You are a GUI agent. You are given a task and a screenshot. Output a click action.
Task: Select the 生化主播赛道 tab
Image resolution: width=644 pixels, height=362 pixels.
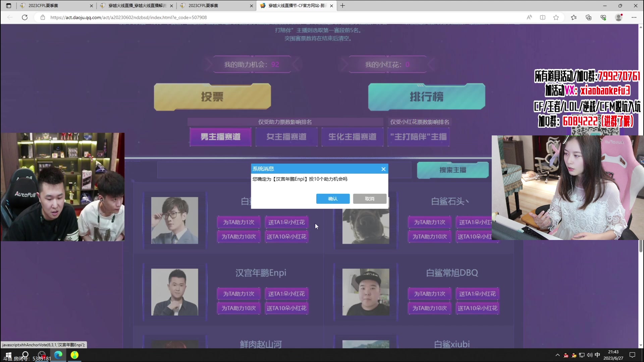pos(353,137)
